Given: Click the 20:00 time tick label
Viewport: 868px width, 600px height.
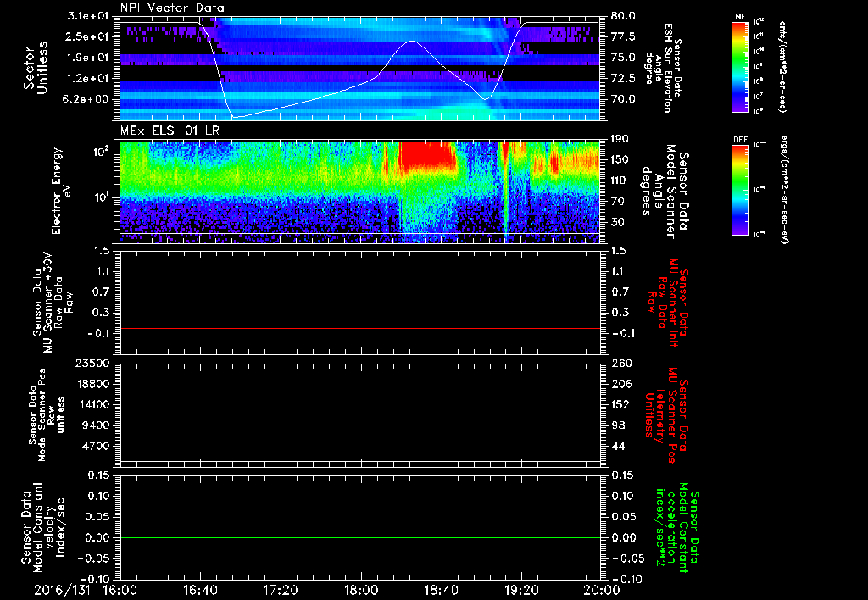Looking at the screenshot, I should tap(602, 590).
